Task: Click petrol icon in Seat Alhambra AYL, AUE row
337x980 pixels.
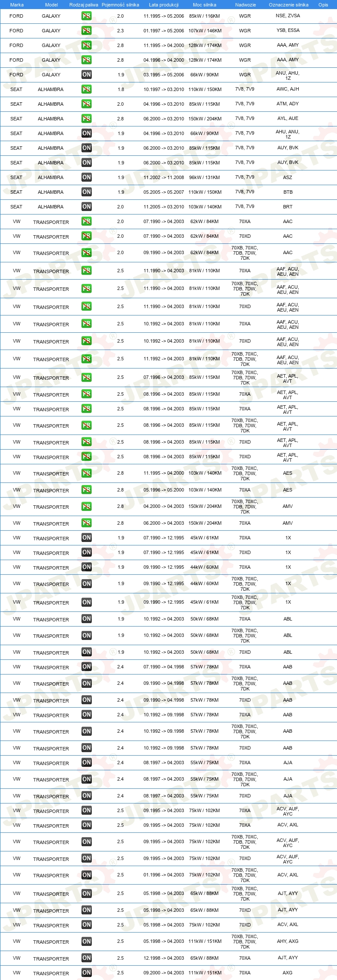Action: point(86,119)
